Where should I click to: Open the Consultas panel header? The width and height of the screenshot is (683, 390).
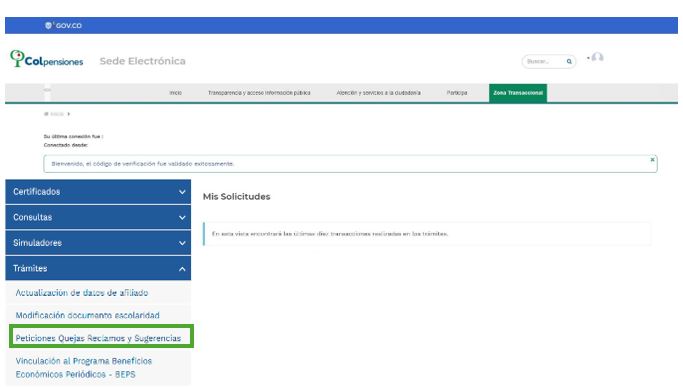[x=98, y=217]
